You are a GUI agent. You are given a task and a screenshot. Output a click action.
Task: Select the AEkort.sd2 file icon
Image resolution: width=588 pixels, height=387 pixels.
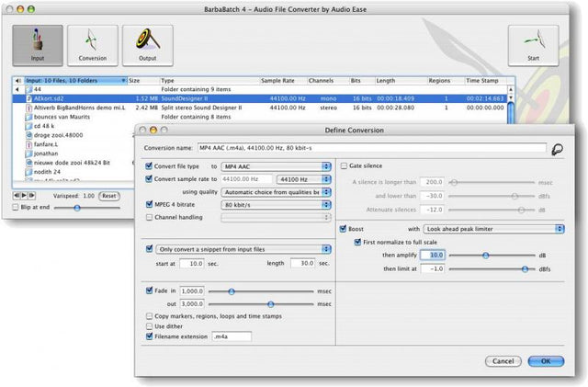[28, 98]
